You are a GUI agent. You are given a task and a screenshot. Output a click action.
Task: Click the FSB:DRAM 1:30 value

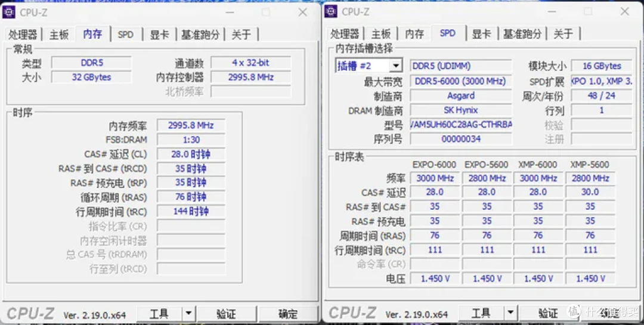[x=191, y=140]
